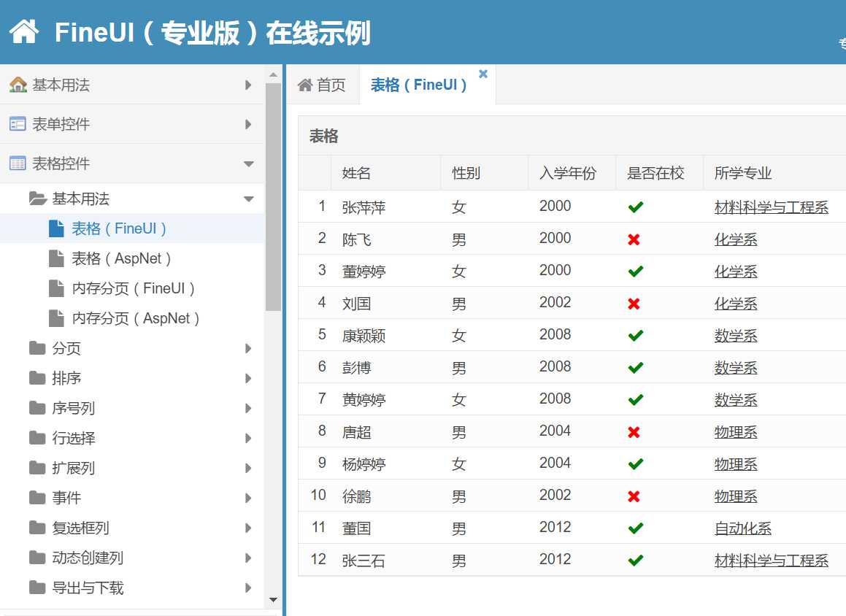Expand the 排序 folder arrow

pyautogui.click(x=248, y=378)
